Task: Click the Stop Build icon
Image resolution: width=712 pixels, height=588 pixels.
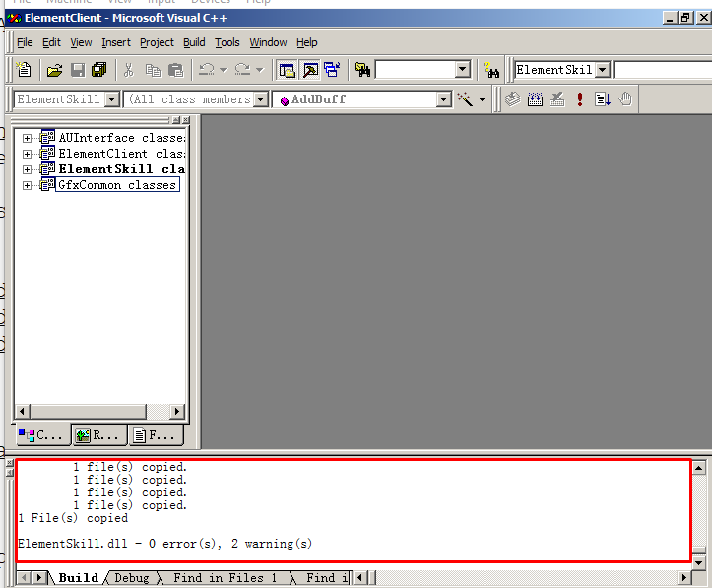Action: tap(557, 98)
